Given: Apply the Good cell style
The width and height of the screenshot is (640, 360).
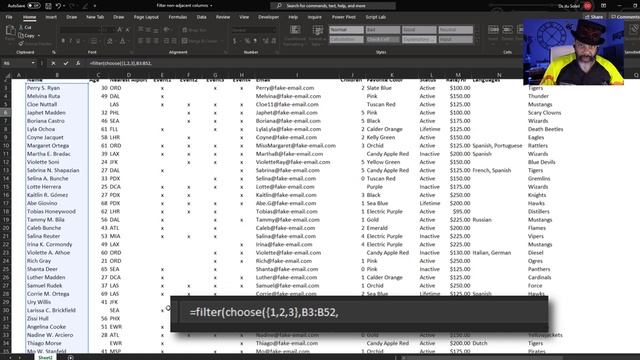Looking at the screenshot, I should coord(419,30).
